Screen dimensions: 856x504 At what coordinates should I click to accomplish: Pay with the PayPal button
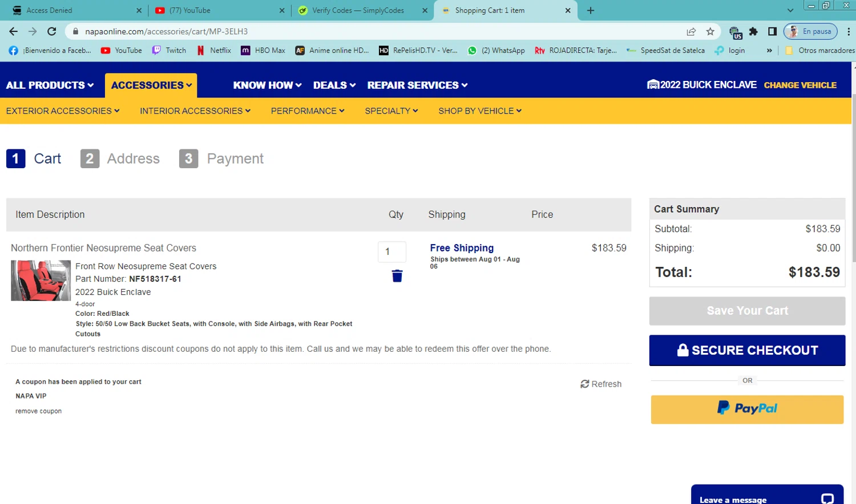[747, 409]
